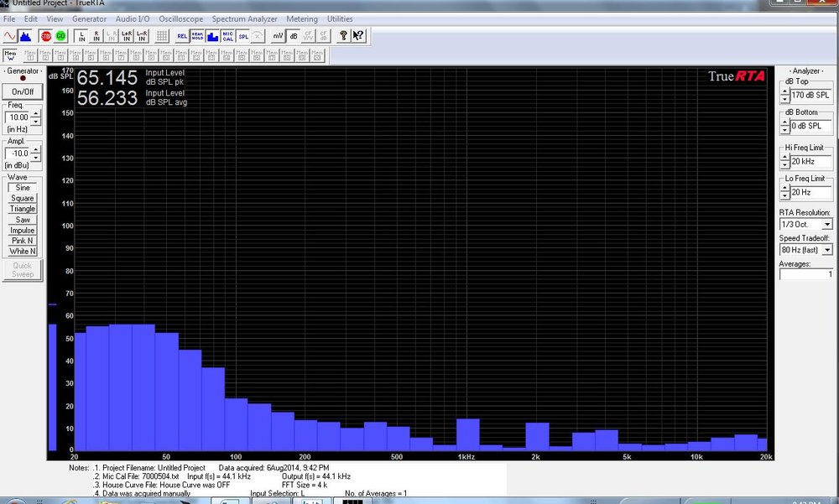This screenshot has width=839, height=504.
Task: Open the Oscilloscope menu
Action: [x=181, y=18]
